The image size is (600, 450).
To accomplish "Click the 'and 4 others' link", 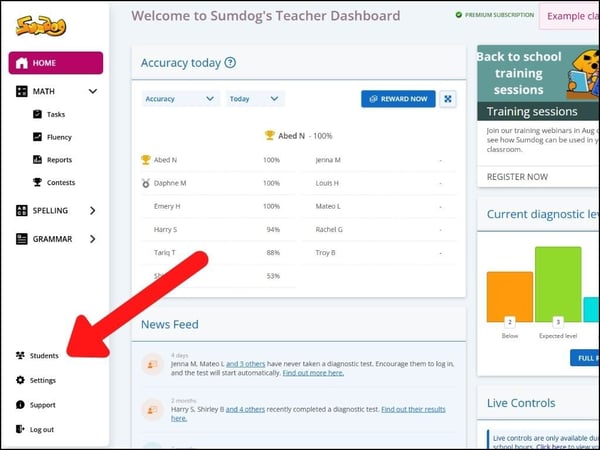I will 245,409.
